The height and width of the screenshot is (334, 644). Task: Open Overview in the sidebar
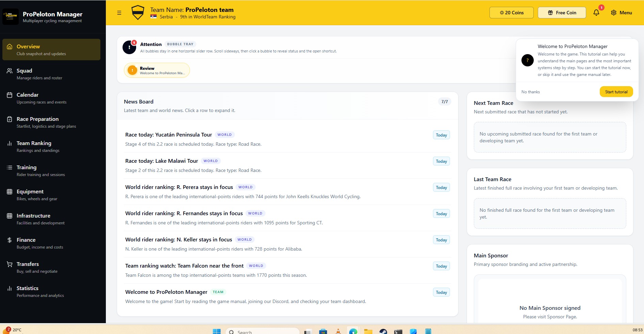tap(51, 50)
